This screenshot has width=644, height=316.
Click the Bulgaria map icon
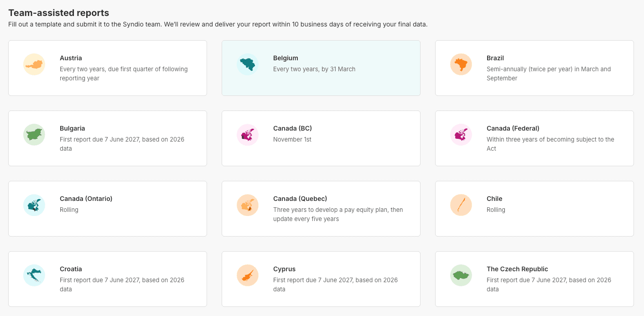(34, 135)
